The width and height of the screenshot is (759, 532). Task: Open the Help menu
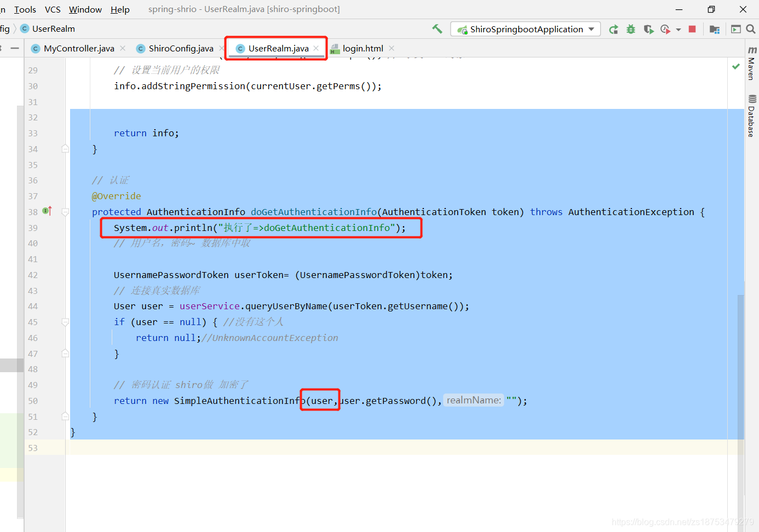point(120,9)
